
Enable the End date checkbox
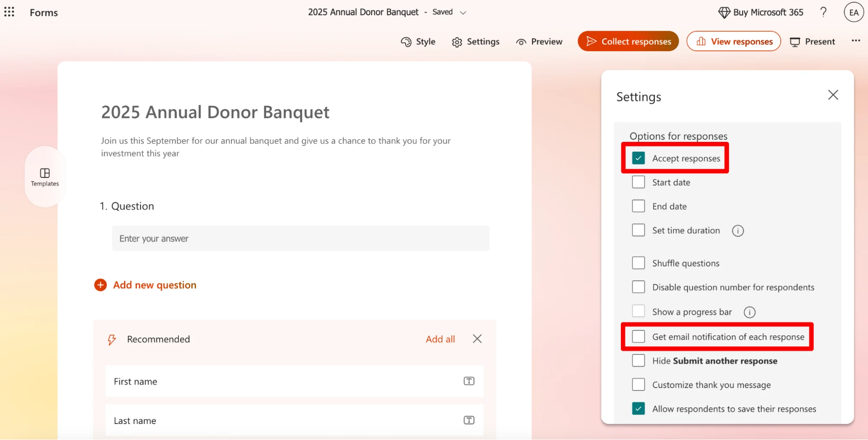638,206
